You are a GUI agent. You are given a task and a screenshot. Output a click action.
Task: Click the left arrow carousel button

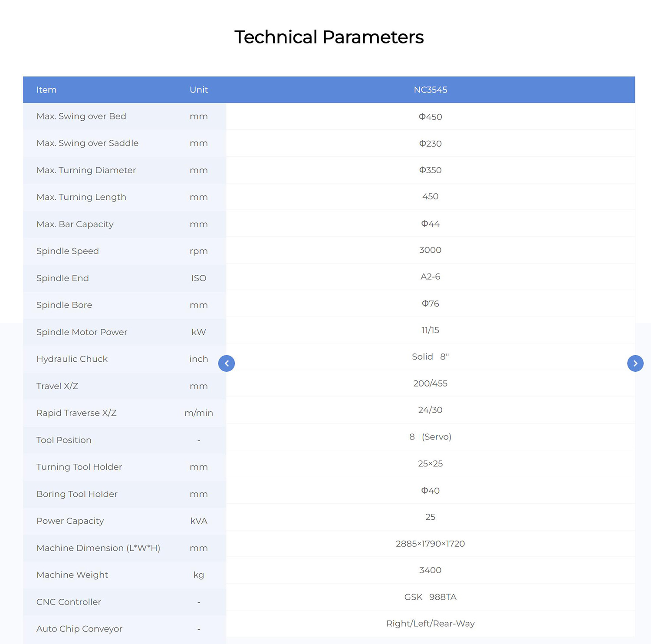(x=227, y=363)
